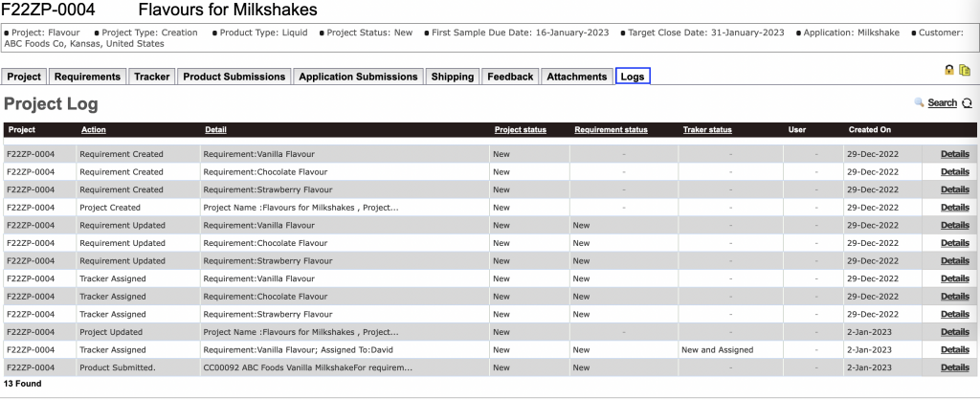Sort log by Action column header
Viewport: 980px width, 400px height.
pyautogui.click(x=94, y=130)
